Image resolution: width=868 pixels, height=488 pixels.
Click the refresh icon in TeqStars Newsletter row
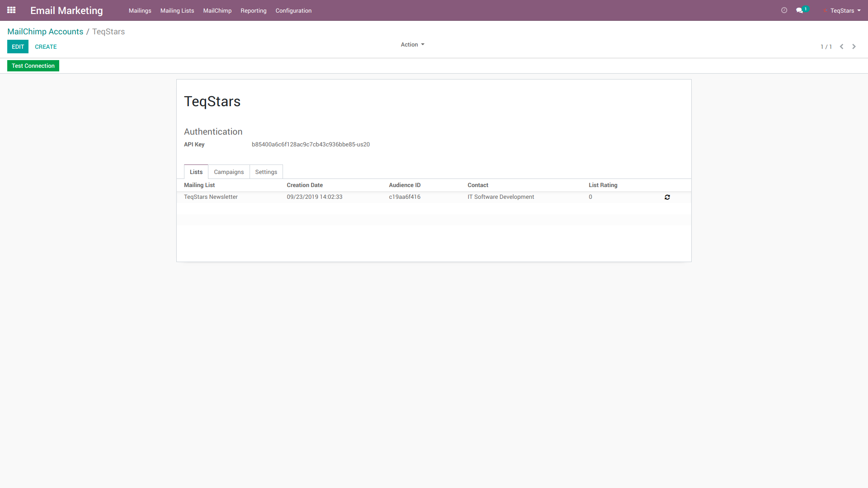pos(667,197)
